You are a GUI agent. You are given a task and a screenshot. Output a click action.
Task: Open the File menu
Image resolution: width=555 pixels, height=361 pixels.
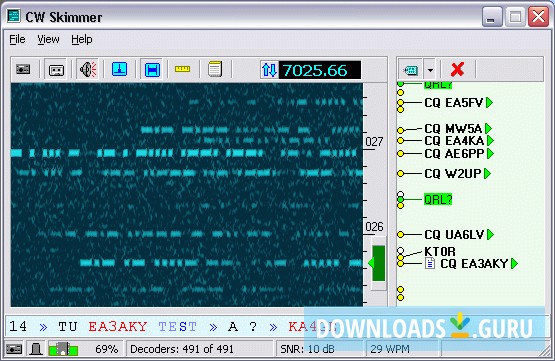(x=17, y=39)
